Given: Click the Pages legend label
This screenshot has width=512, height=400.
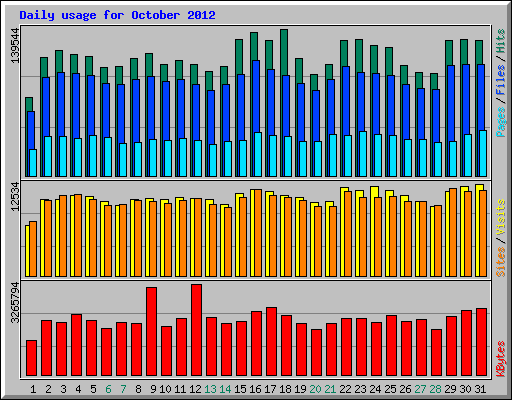Looking at the screenshot, I should [x=501, y=122].
